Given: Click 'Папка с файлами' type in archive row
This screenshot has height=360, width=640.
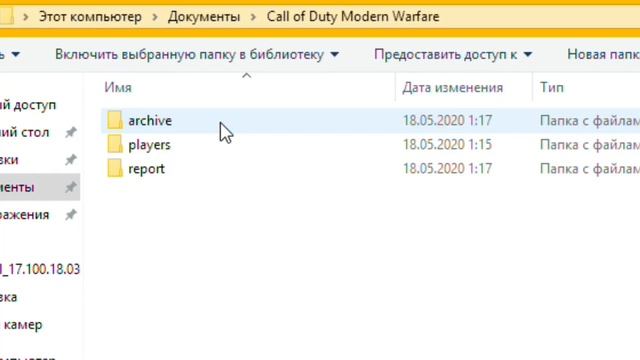Looking at the screenshot, I should point(590,121).
